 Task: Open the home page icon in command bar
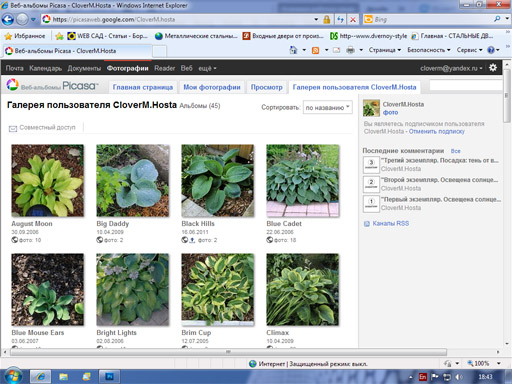coord(293,50)
